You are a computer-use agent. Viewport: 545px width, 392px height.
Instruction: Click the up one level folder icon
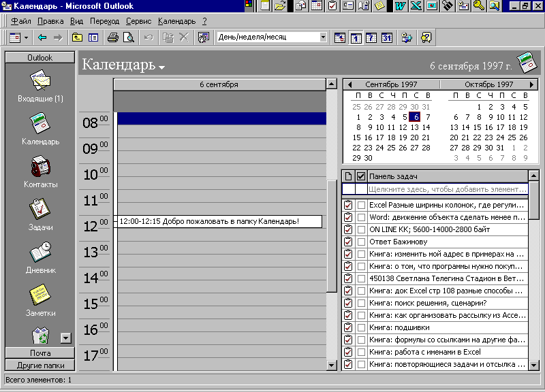[x=77, y=37]
